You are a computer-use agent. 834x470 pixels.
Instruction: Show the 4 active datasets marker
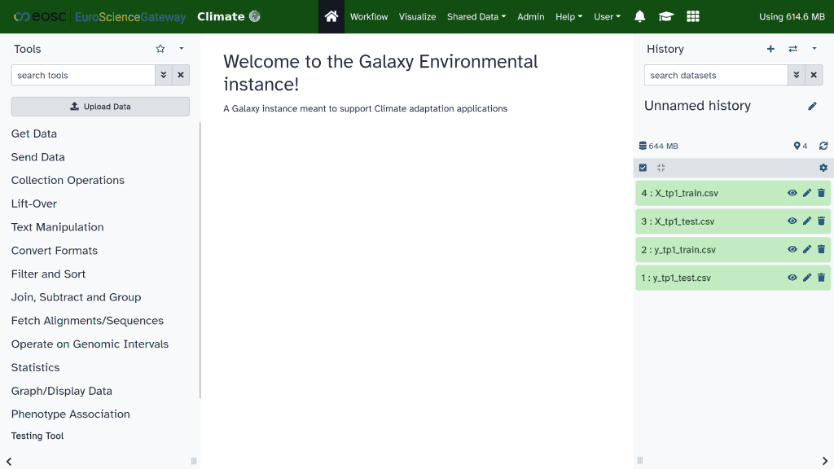pyautogui.click(x=800, y=146)
